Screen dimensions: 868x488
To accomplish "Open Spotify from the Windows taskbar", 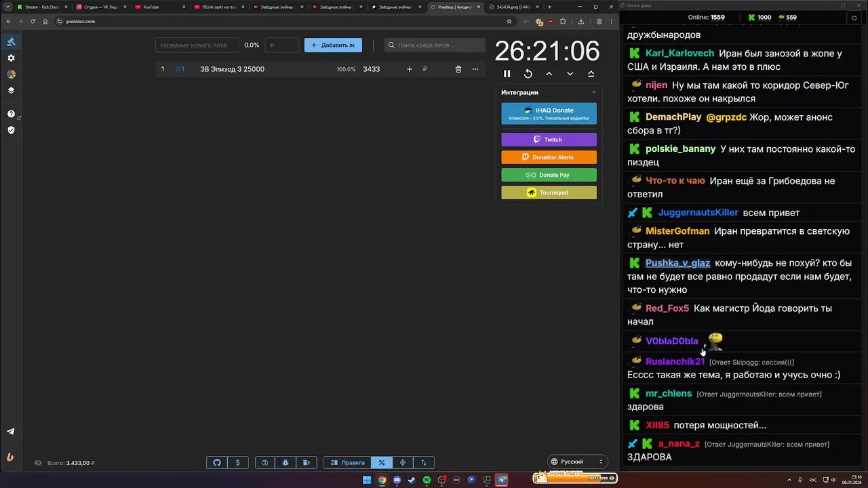I will pos(427,480).
